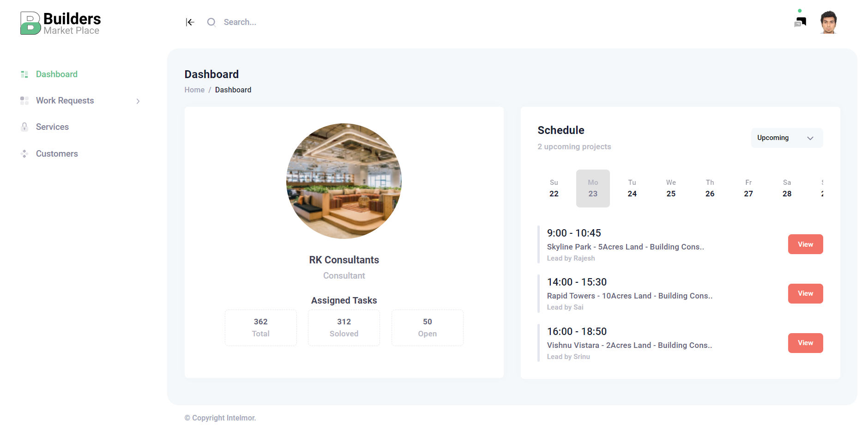Click the RK Consultants office photo
The width and height of the screenshot is (868, 426).
point(344,181)
